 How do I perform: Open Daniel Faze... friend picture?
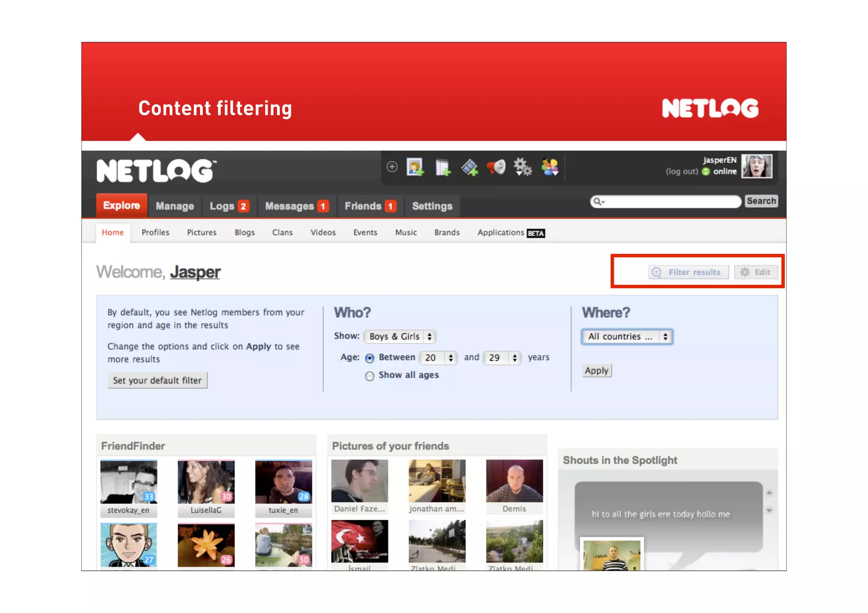(x=359, y=481)
